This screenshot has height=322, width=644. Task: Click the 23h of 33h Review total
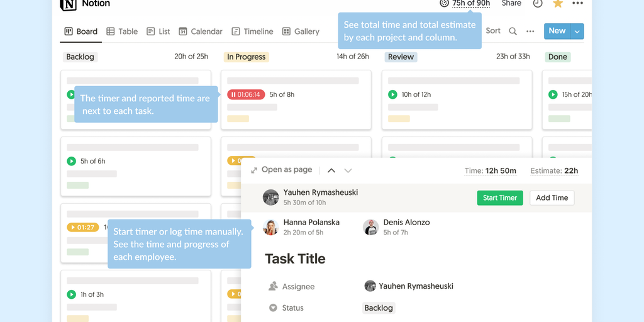click(513, 57)
